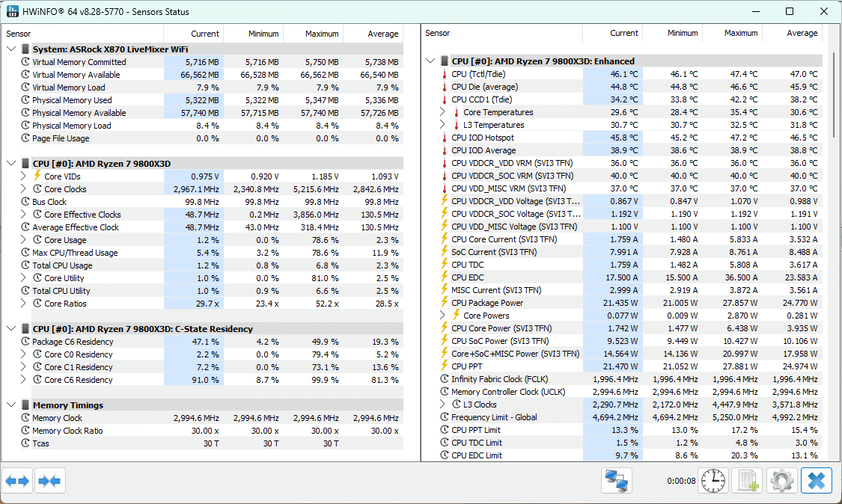842x504 pixels.
Task: Expand the Core VIDs row
Action: [23, 176]
